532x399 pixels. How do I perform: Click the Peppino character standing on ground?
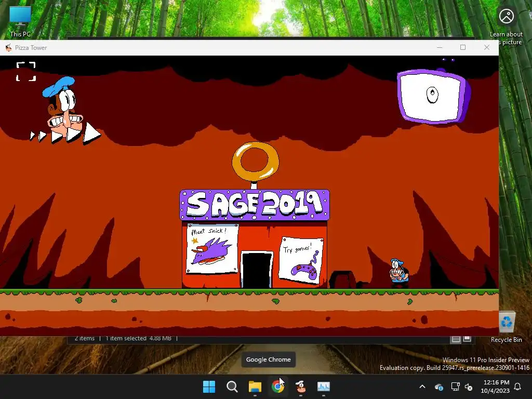pos(399,272)
